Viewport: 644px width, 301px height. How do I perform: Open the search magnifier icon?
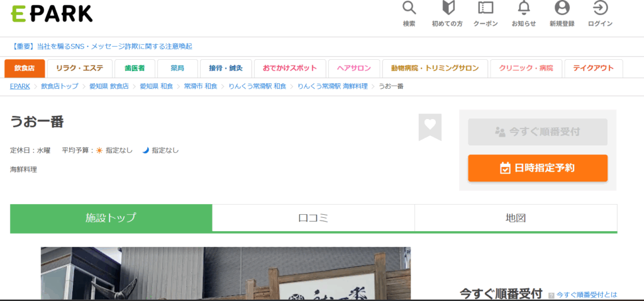(409, 8)
